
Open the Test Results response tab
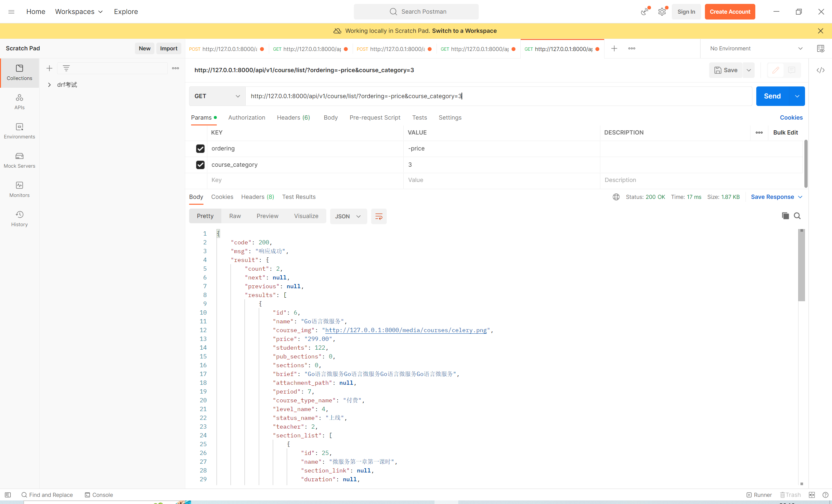click(298, 197)
